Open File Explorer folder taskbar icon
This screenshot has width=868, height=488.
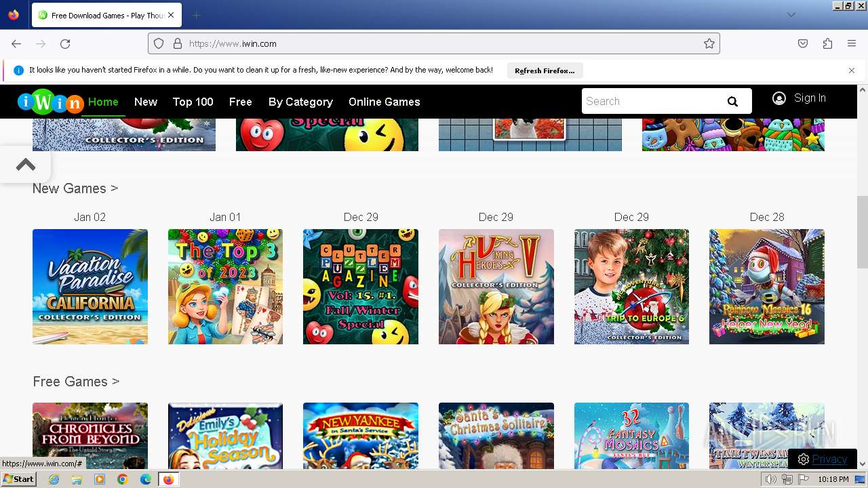(x=77, y=479)
